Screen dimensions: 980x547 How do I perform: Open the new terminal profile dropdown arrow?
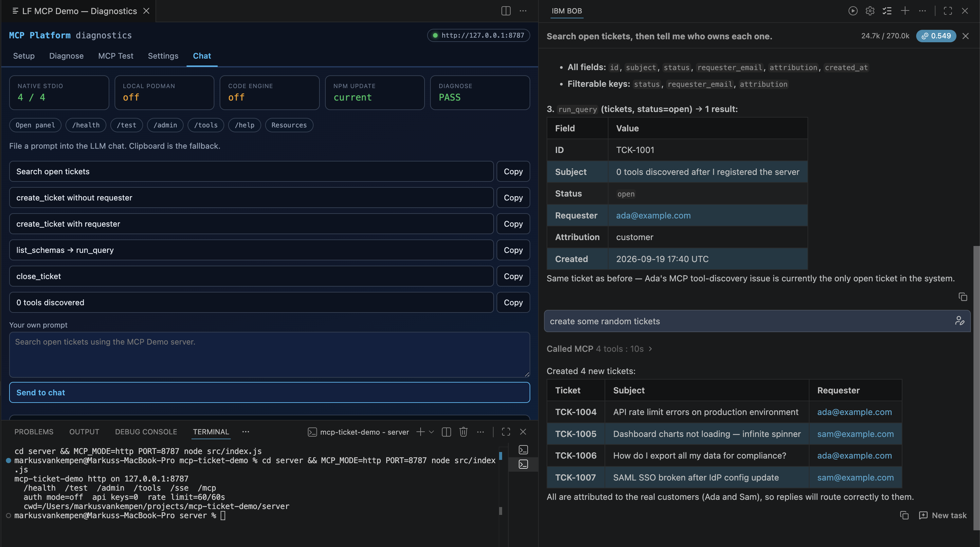[x=431, y=432]
